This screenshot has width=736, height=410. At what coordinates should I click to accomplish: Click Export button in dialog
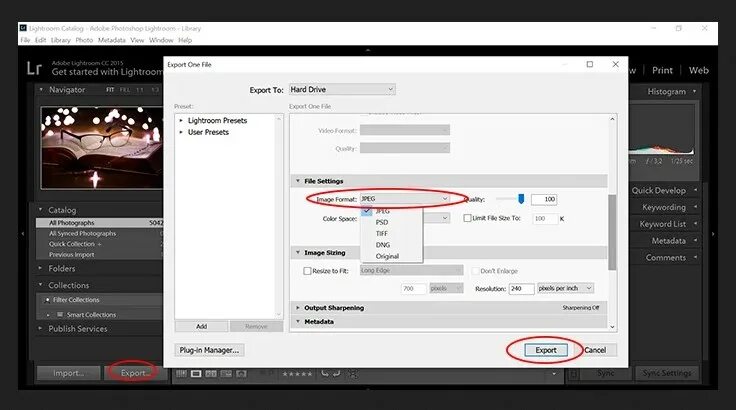546,350
